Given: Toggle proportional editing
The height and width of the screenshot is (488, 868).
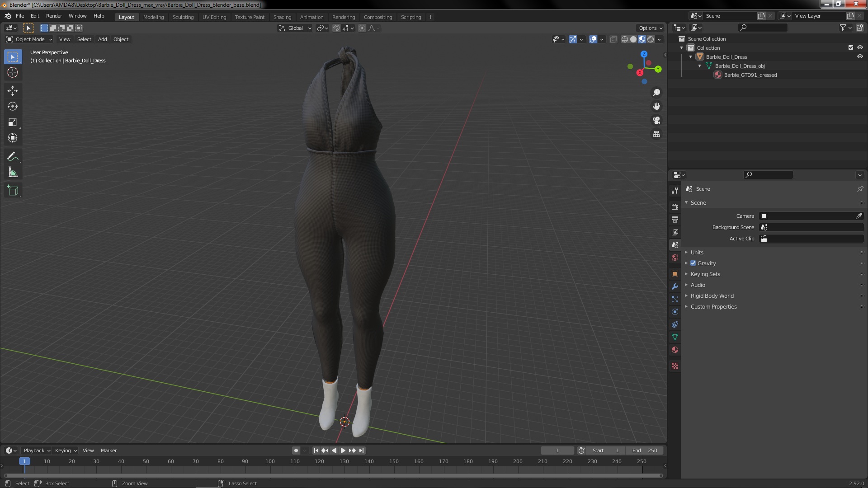Looking at the screenshot, I should (362, 28).
